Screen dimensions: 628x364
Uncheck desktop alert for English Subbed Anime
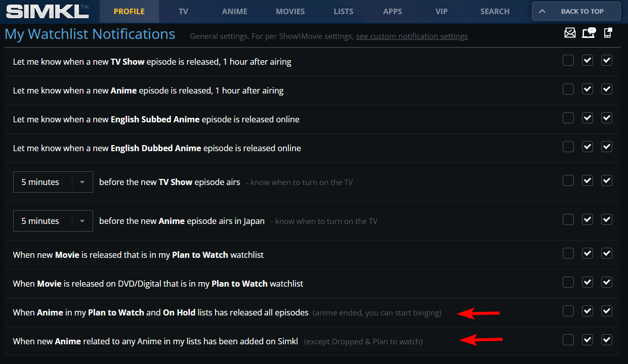[588, 118]
